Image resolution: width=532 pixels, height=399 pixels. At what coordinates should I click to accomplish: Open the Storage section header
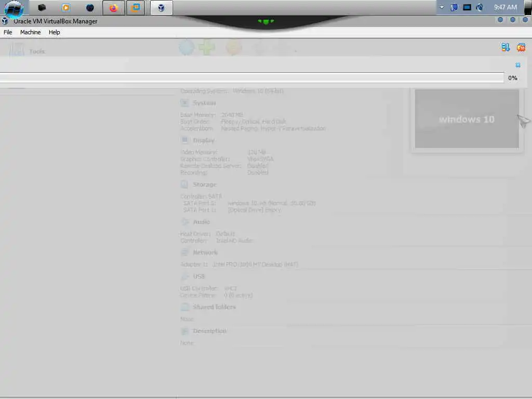pos(204,184)
